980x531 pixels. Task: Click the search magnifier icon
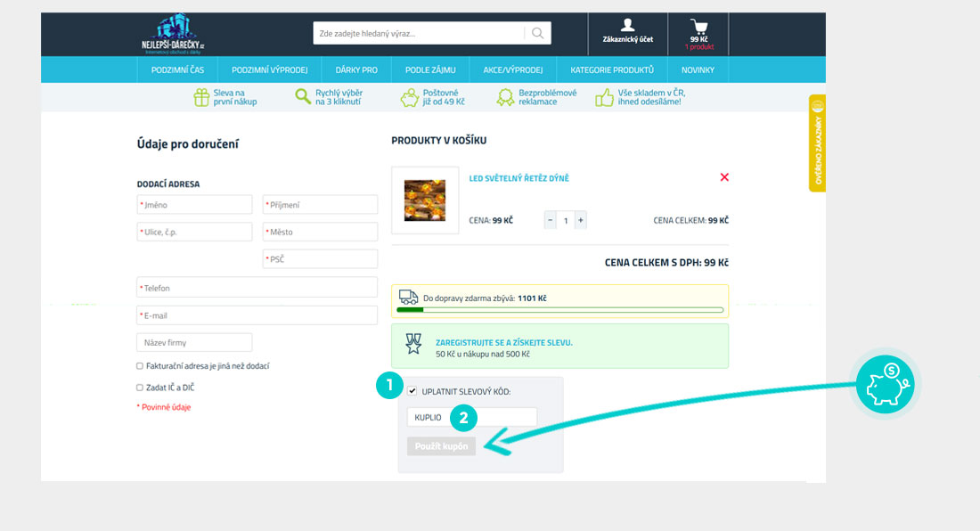click(x=537, y=34)
